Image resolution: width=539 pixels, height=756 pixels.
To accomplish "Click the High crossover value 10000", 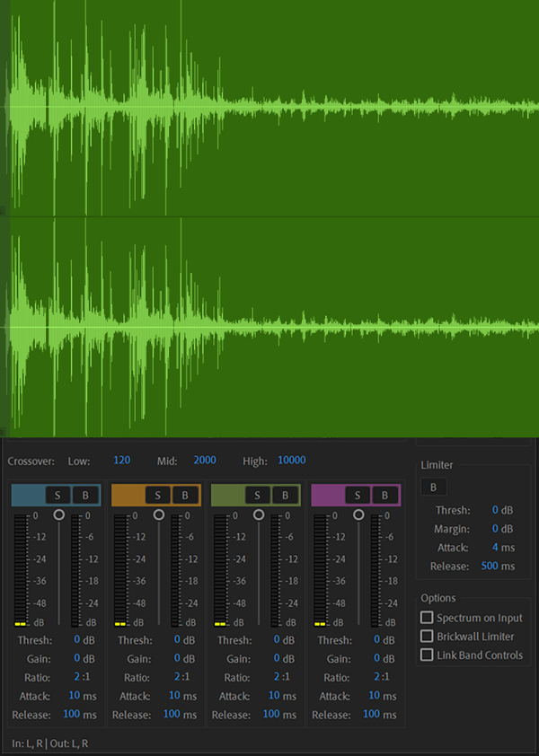I will [291, 461].
